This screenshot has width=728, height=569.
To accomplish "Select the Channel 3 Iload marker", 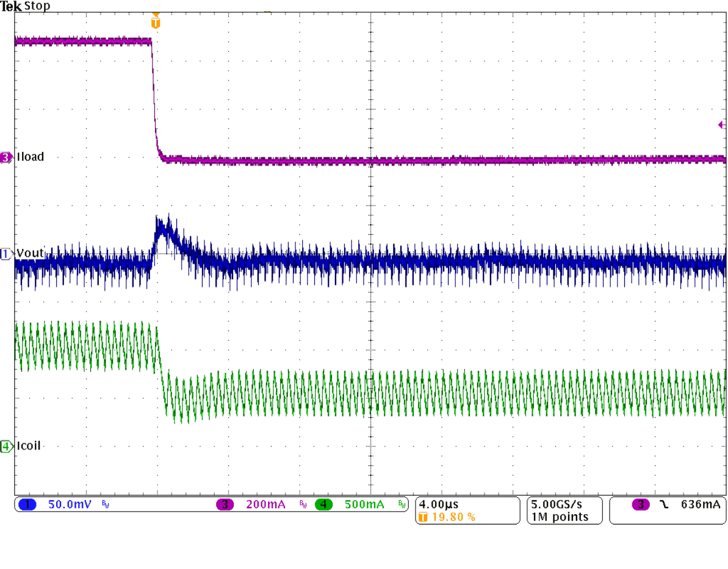I will [4, 157].
